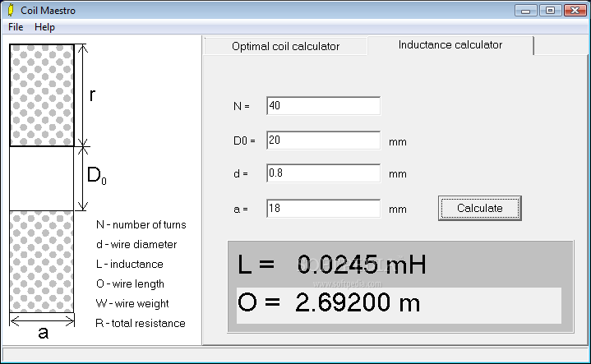
Task: Click 'L - inductance' legend text
Action: pos(130,264)
